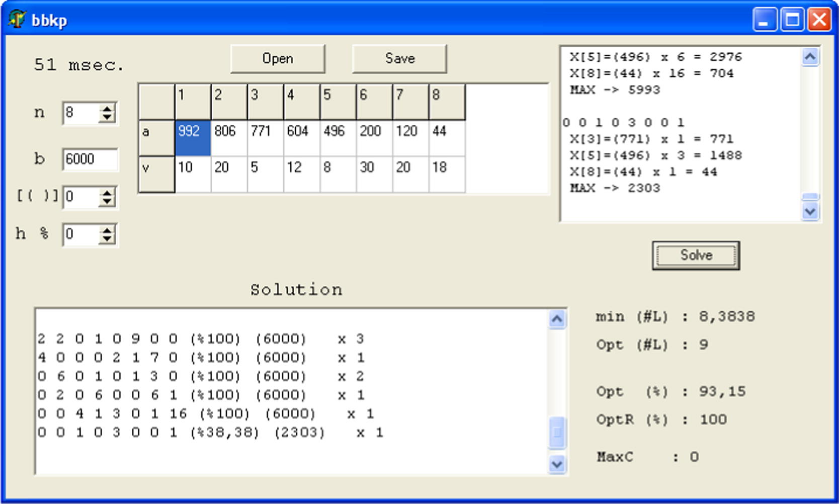This screenshot has height=504, width=839.
Task: Click the row header labeled v
Action: click(x=157, y=174)
